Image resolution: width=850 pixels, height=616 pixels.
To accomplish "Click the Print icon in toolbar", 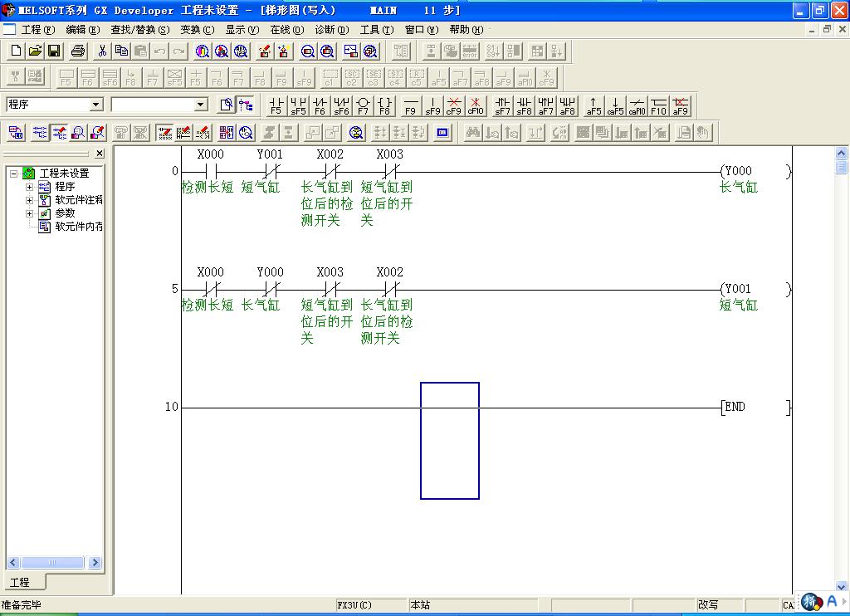I will pos(78,51).
